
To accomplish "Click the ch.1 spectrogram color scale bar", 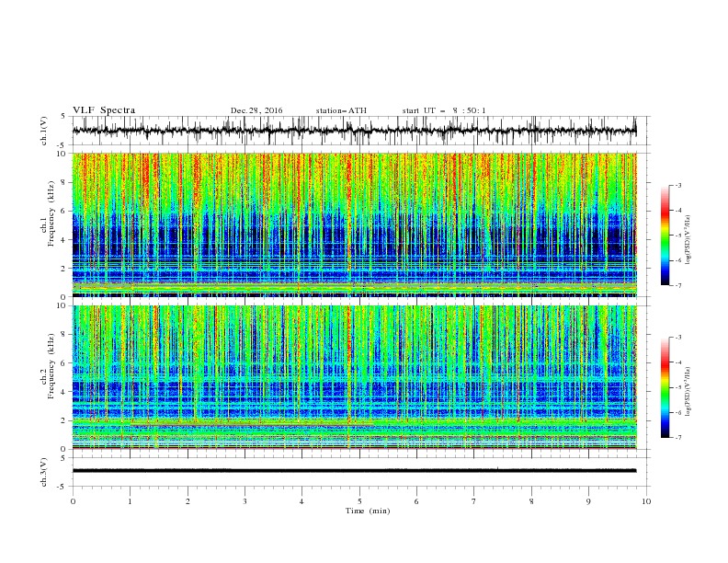I will click(x=665, y=235).
